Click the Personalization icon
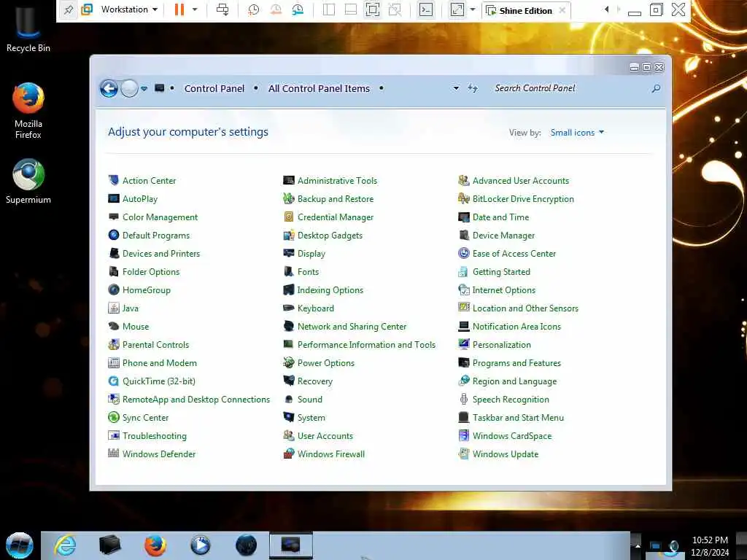This screenshot has width=747, height=560. point(463,345)
